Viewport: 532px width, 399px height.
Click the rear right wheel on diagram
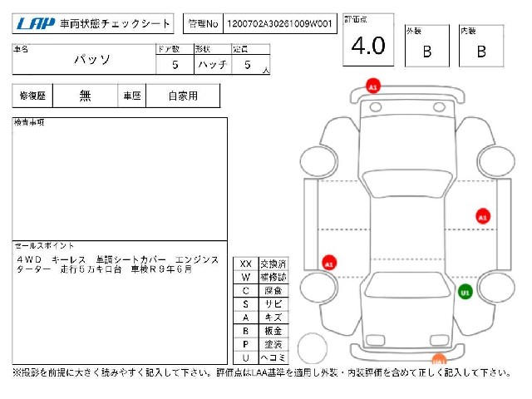pos(495,287)
